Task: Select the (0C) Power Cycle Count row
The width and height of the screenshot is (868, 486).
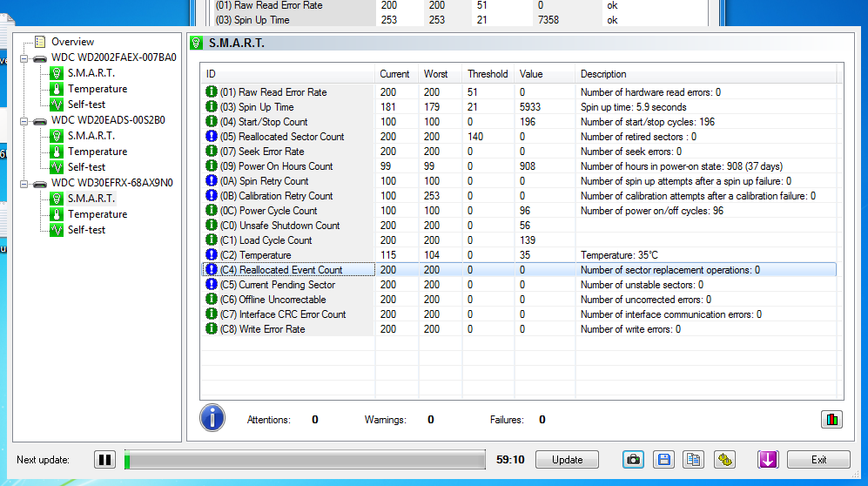Action: 519,211
